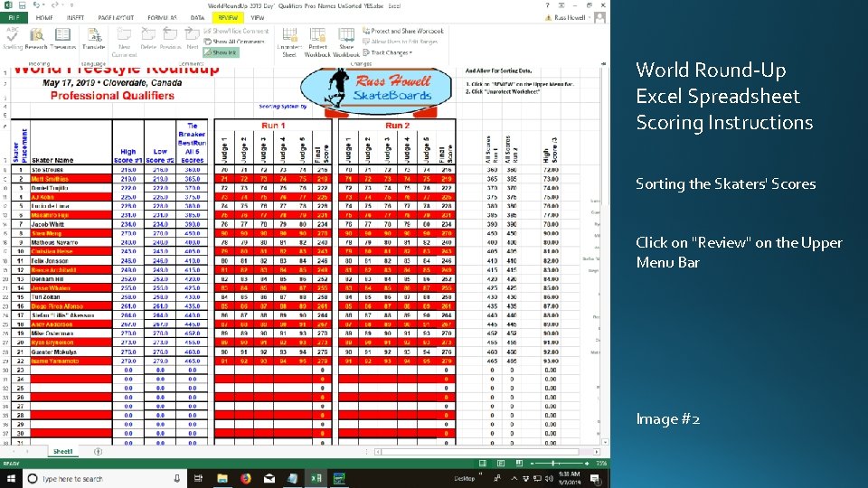Viewport: 868px width, 488px height.
Task: Click the Excel taskbar icon
Action: pyautogui.click(x=316, y=479)
